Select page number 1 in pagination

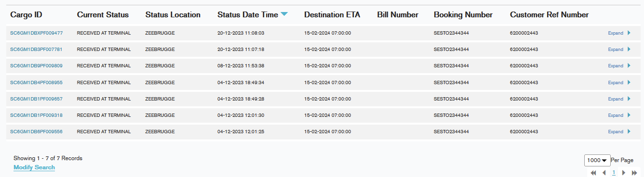[614, 173]
